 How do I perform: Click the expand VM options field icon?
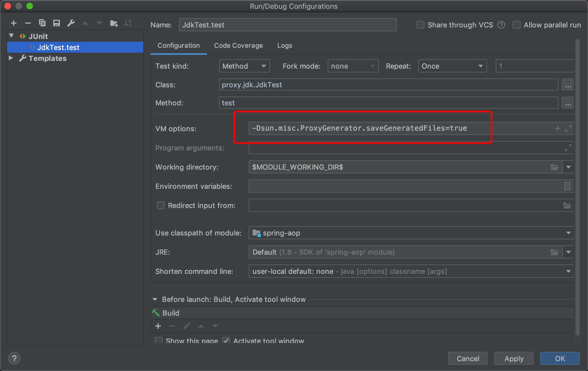pos(568,128)
